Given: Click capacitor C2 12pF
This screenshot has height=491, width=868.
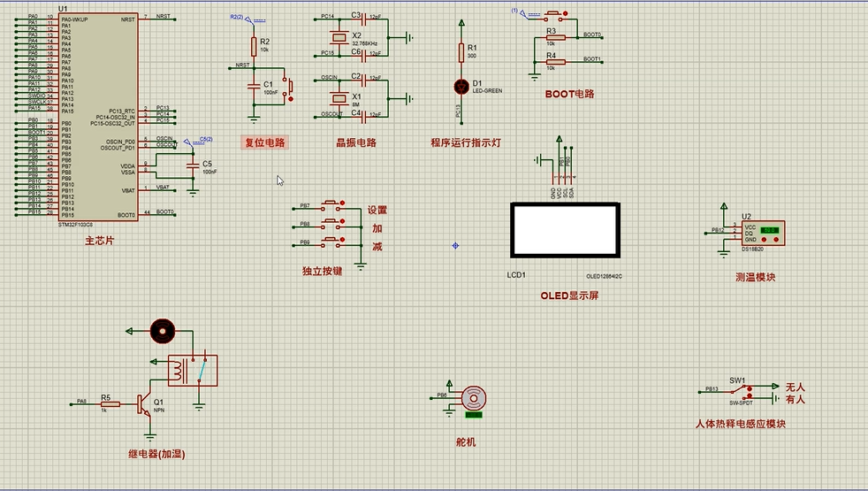Looking at the screenshot, I should point(364,81).
